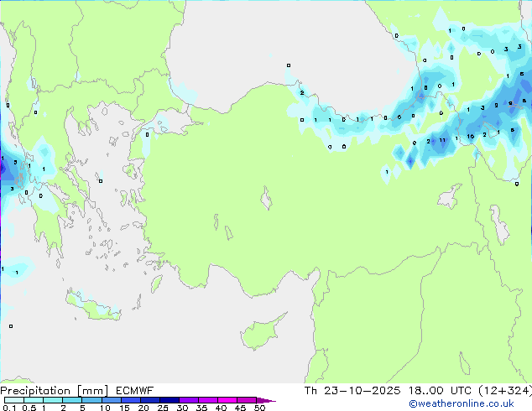The width and height of the screenshot is (532, 411).
Task: Select the 30–35 mm purple legend swatch
Action: click(188, 400)
